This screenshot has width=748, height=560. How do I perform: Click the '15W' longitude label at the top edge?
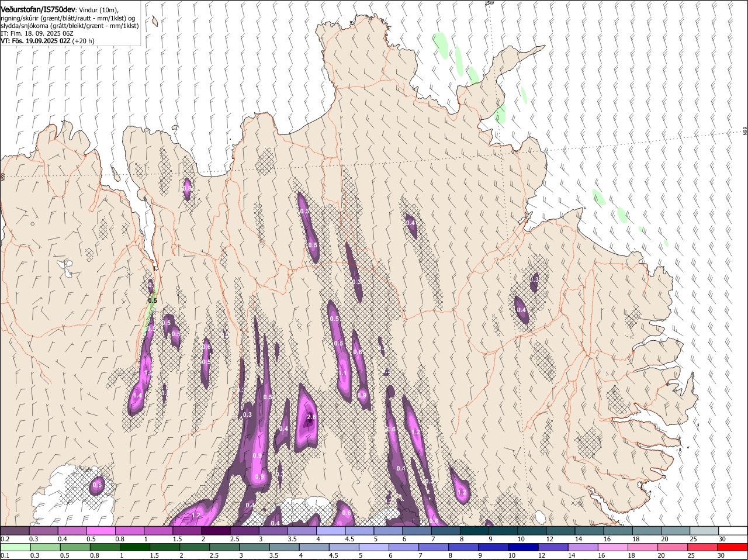point(489,4)
